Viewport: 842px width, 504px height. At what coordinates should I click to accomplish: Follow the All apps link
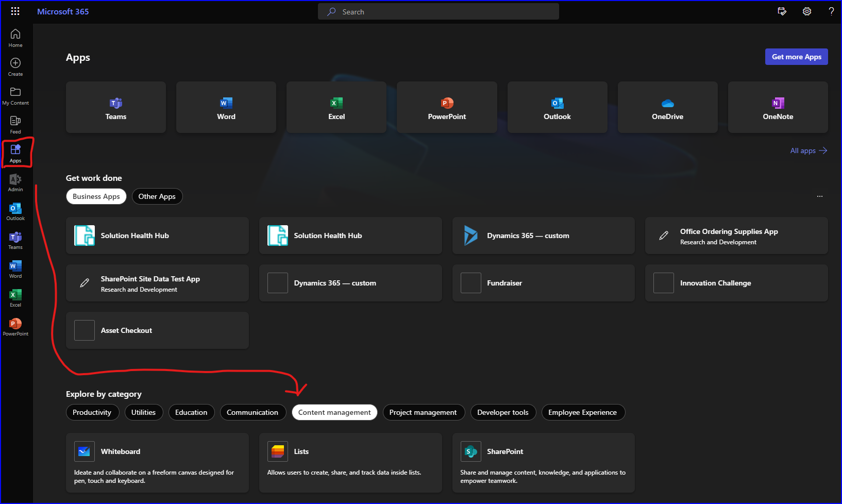click(809, 150)
